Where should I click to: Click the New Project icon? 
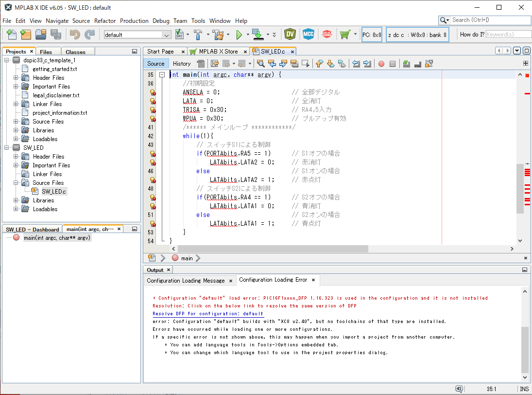coord(26,35)
